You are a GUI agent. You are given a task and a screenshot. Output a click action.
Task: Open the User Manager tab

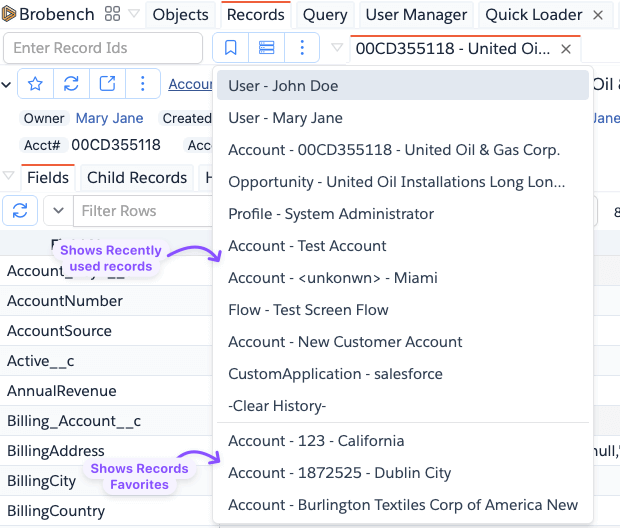click(x=416, y=15)
